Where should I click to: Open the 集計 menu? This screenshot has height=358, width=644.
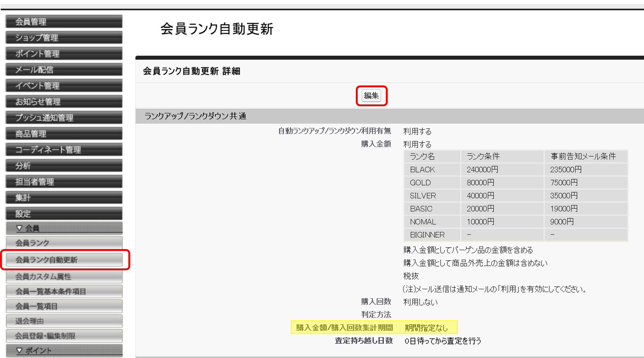pos(64,197)
